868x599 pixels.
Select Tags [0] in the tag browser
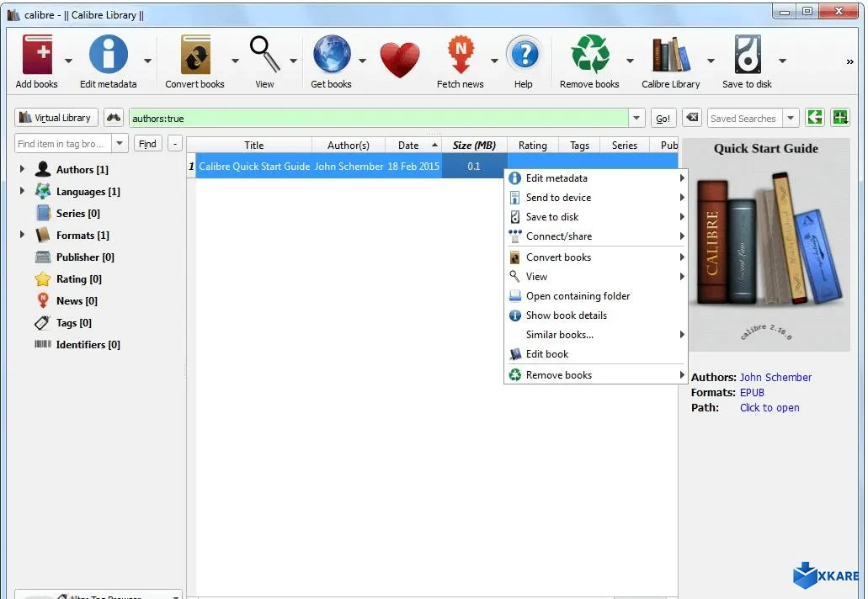(x=73, y=322)
